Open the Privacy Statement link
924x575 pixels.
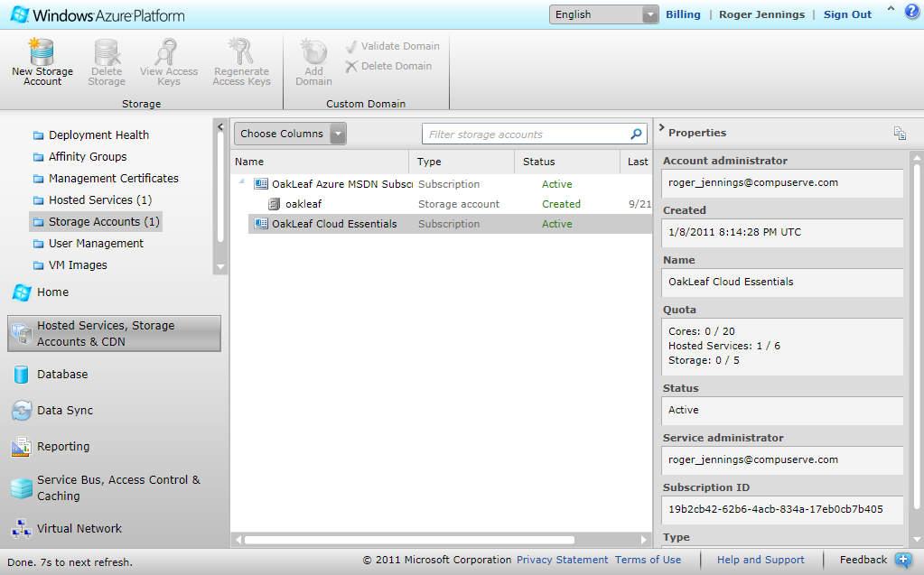coord(562,560)
